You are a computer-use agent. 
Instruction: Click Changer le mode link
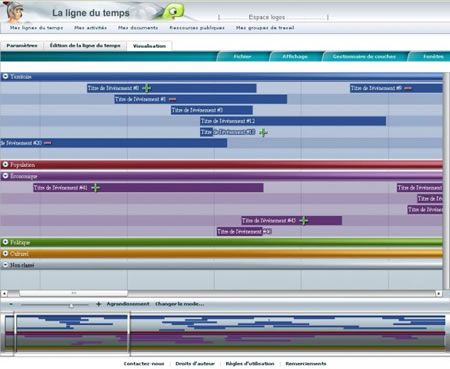click(179, 304)
